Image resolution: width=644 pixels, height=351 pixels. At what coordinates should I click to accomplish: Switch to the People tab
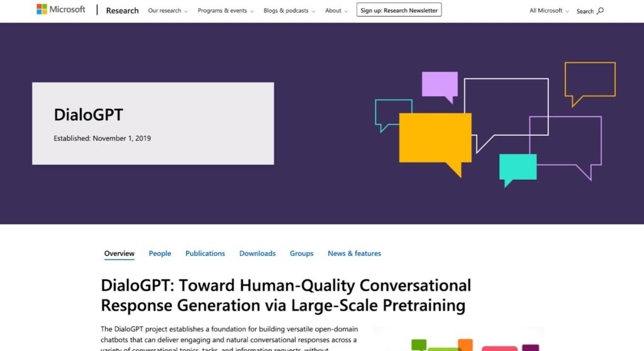(x=160, y=253)
